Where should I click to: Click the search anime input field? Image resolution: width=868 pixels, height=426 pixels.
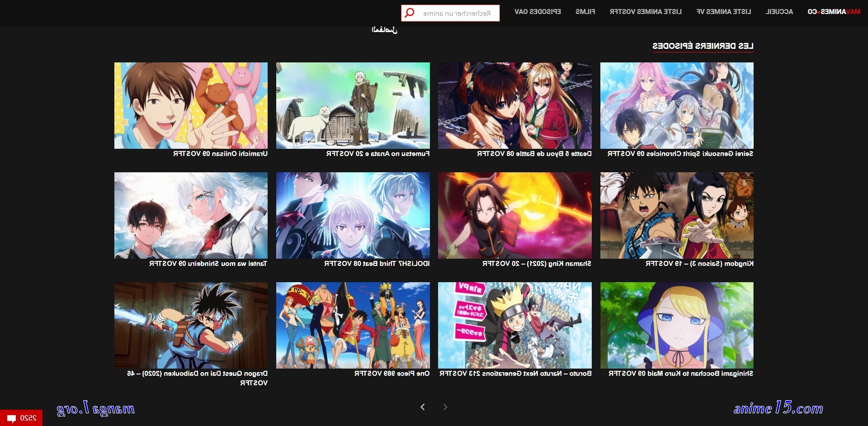pyautogui.click(x=450, y=13)
